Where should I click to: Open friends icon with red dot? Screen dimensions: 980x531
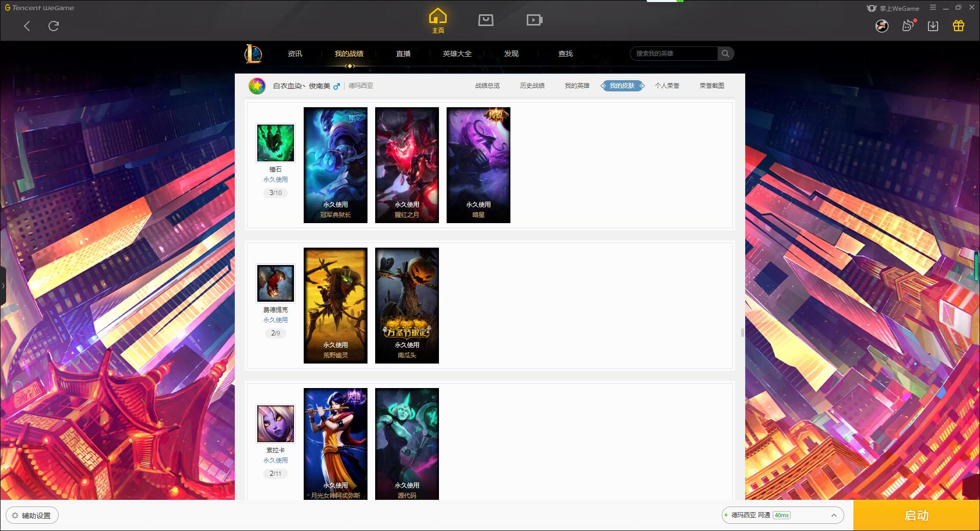908,26
